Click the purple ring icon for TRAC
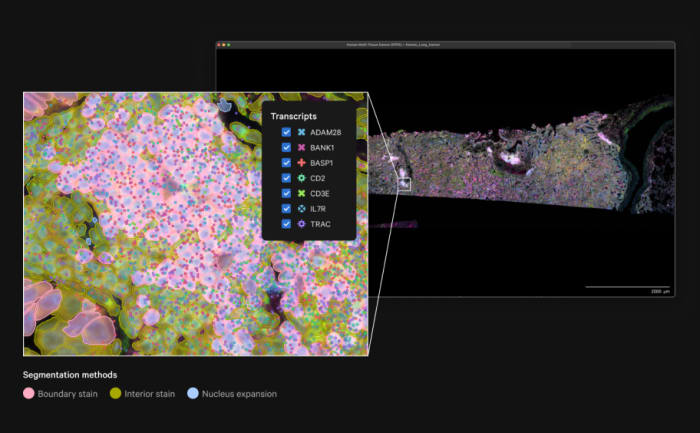The width and height of the screenshot is (700, 433). click(302, 224)
